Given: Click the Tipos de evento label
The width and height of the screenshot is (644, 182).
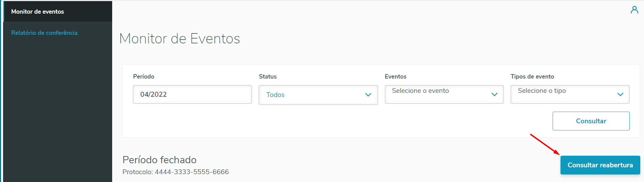Looking at the screenshot, I should click(532, 76).
